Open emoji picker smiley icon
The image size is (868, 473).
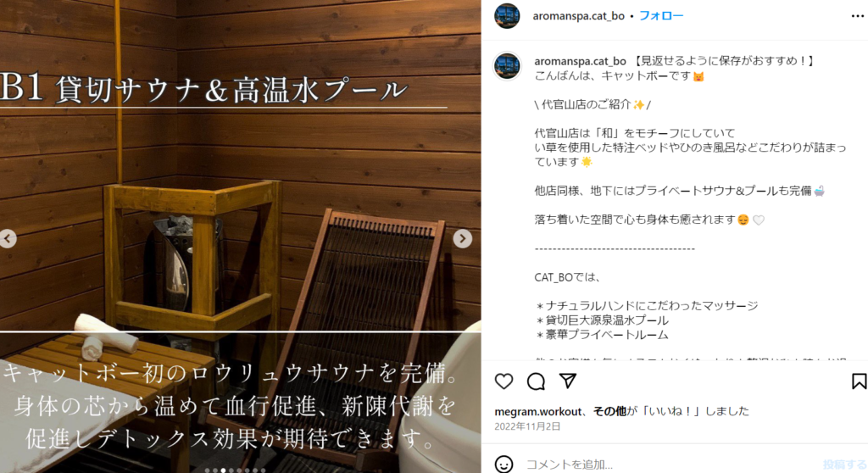point(504,465)
